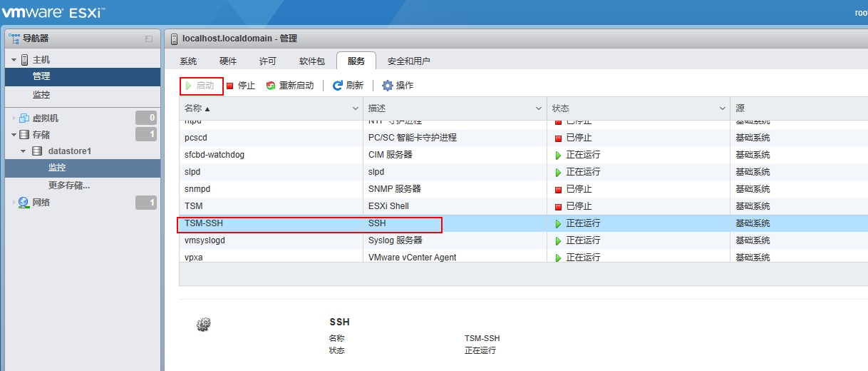868x371 pixels.
Task: Switch to the System (系统) tab
Action: click(188, 61)
